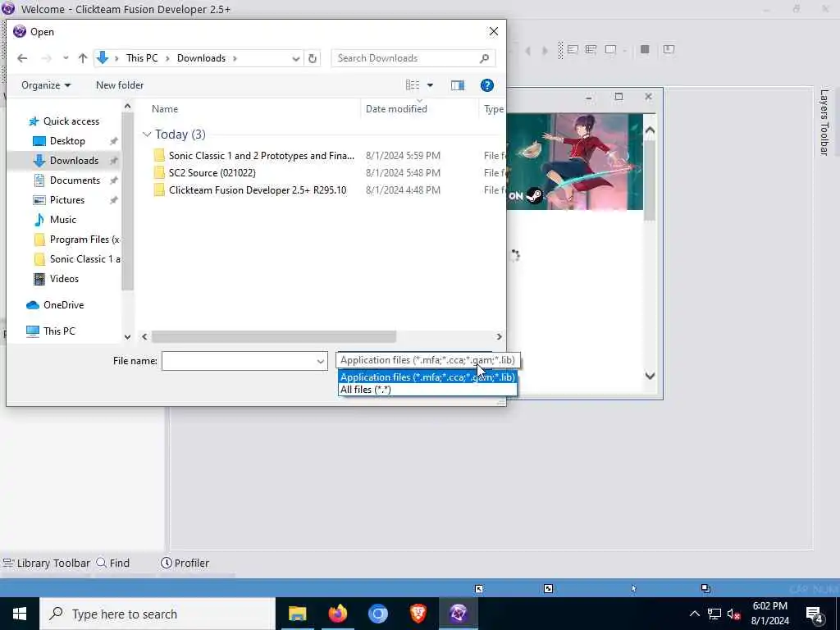Select Application files filter option
The width and height of the screenshot is (840, 630).
click(x=427, y=377)
